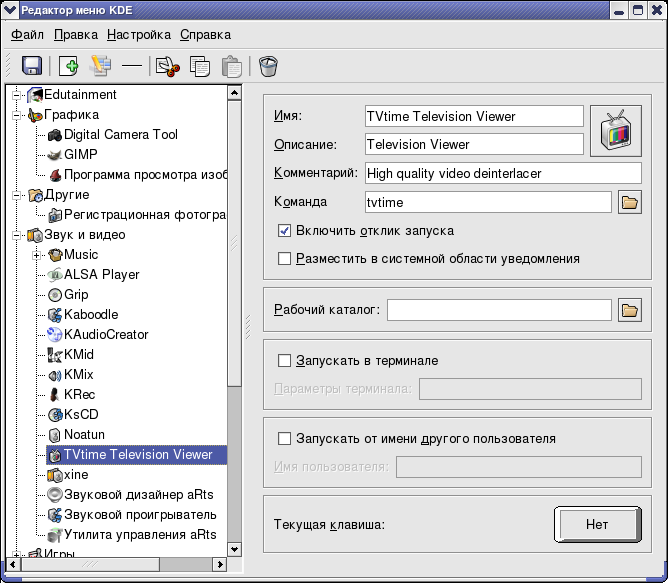Click the Cut scissors toolbar icon

pyautogui.click(x=167, y=66)
